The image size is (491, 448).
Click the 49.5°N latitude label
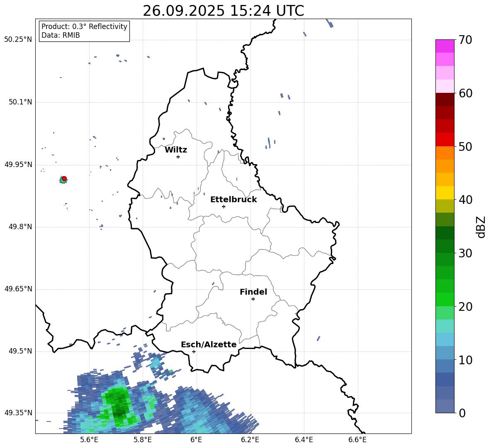click(20, 351)
